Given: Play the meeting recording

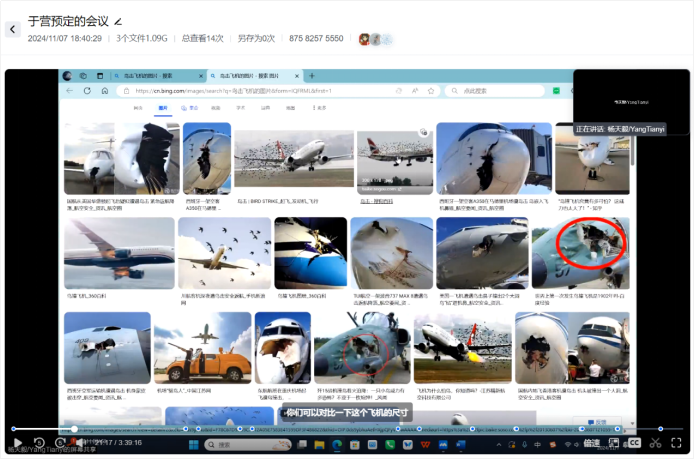Looking at the screenshot, I should pyautogui.click(x=17, y=443).
